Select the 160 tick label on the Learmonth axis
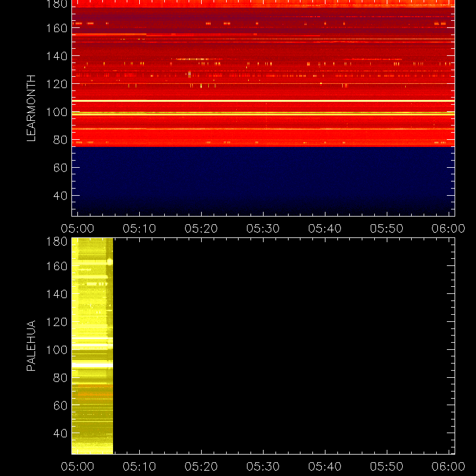This screenshot has height=476, width=476. coord(57,28)
